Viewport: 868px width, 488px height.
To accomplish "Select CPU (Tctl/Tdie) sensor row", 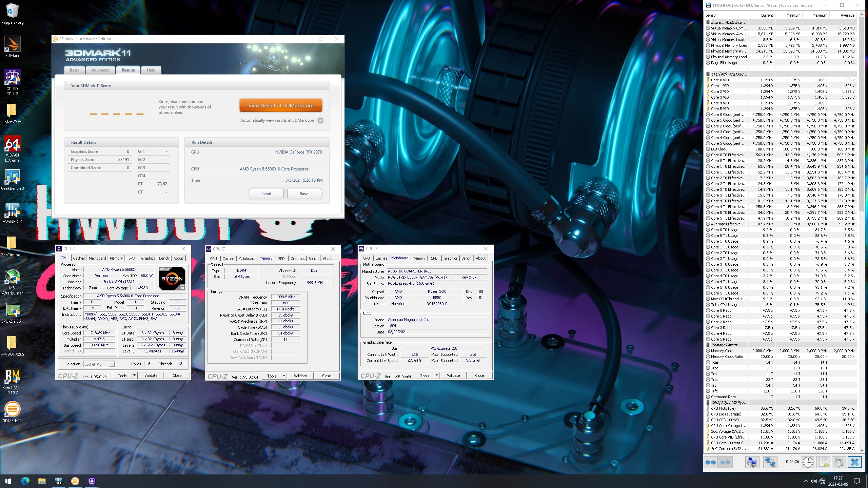I will [781, 408].
